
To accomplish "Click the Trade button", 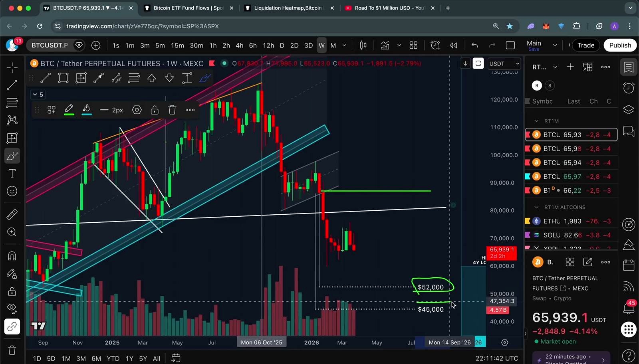I will coord(586,45).
